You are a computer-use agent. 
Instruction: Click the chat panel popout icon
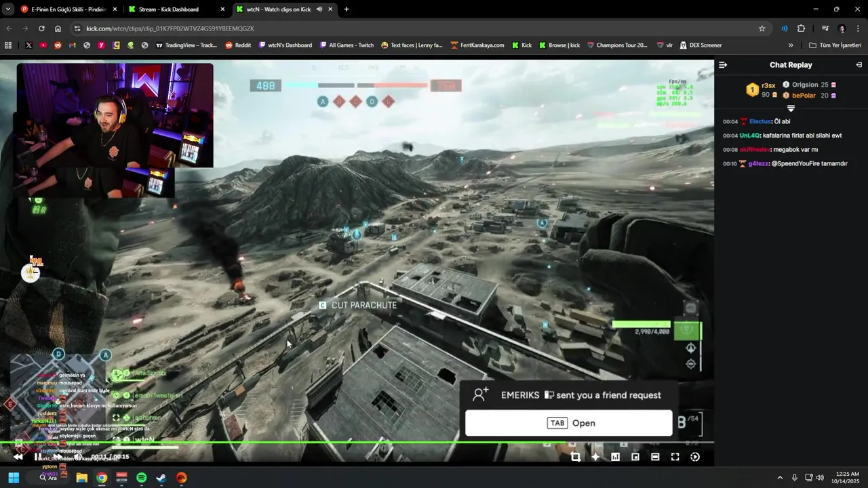coord(859,65)
